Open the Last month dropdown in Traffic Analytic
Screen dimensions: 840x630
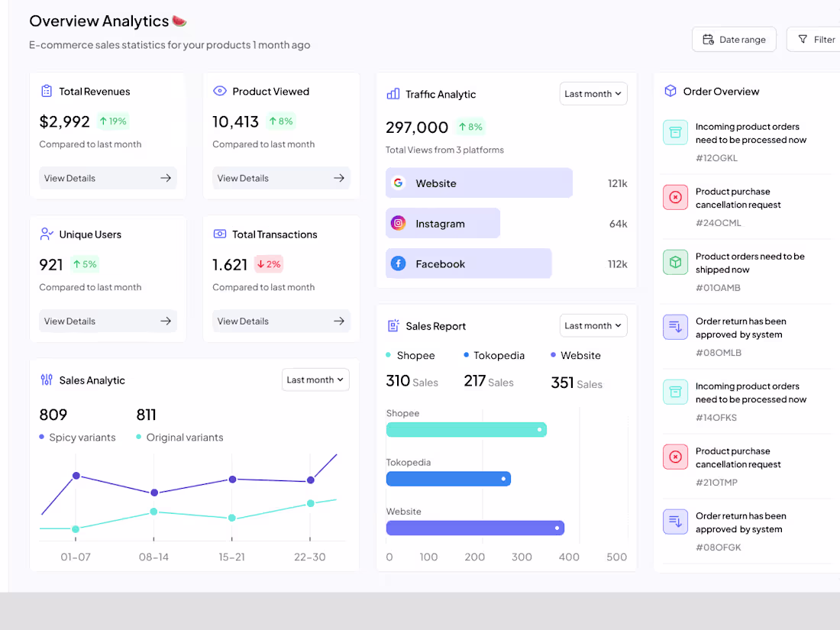coord(593,93)
